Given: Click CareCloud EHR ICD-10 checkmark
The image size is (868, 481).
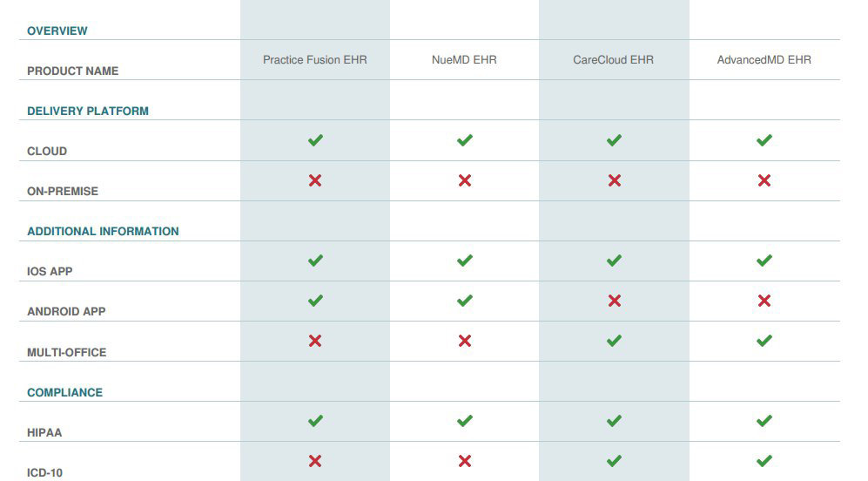Looking at the screenshot, I should click(x=614, y=460).
